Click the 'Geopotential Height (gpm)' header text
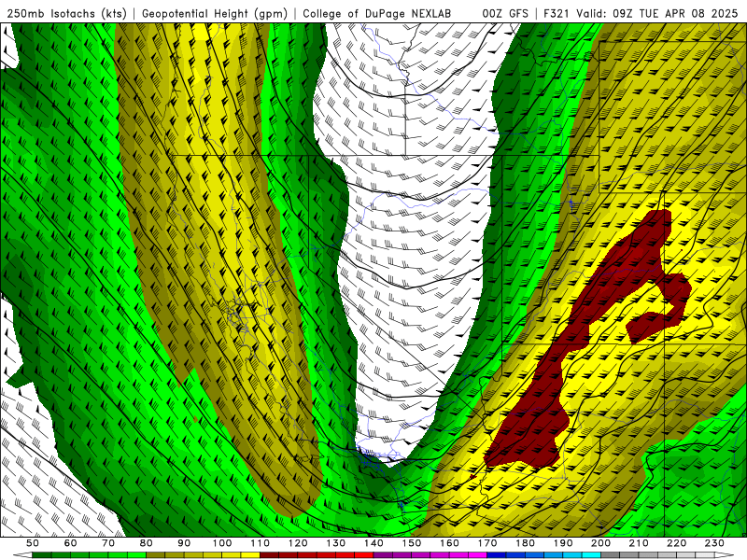The height and width of the screenshot is (560, 747). coord(215,14)
